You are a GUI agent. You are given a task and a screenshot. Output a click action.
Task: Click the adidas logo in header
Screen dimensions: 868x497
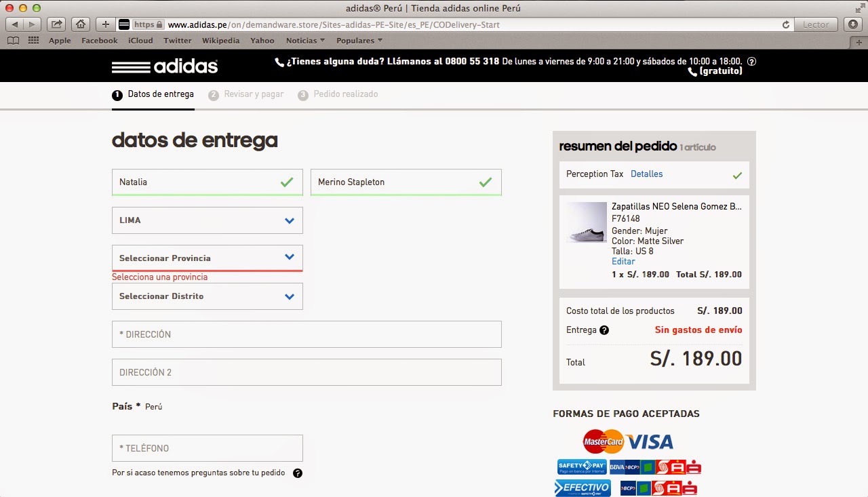click(165, 66)
